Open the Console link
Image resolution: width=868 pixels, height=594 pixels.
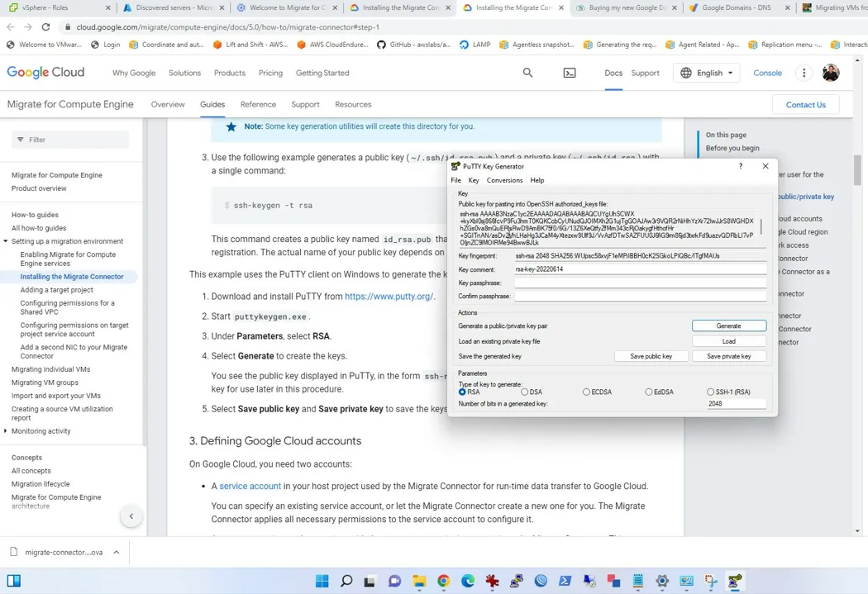tap(767, 73)
